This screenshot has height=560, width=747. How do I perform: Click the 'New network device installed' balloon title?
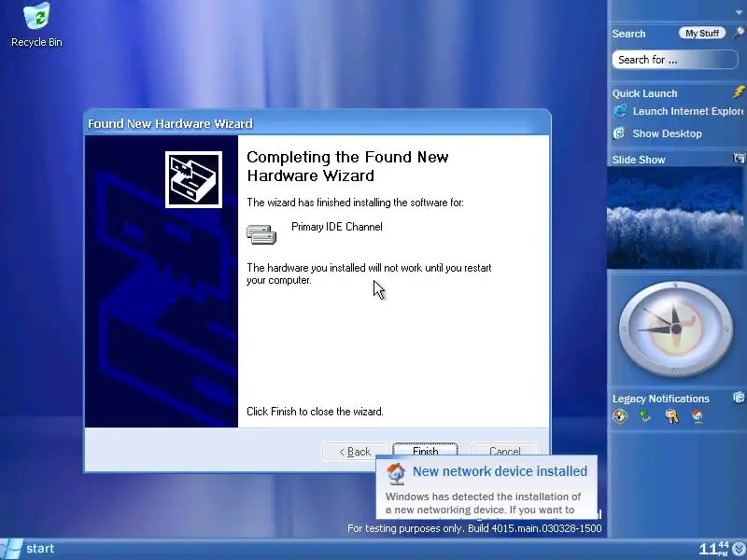click(x=500, y=471)
